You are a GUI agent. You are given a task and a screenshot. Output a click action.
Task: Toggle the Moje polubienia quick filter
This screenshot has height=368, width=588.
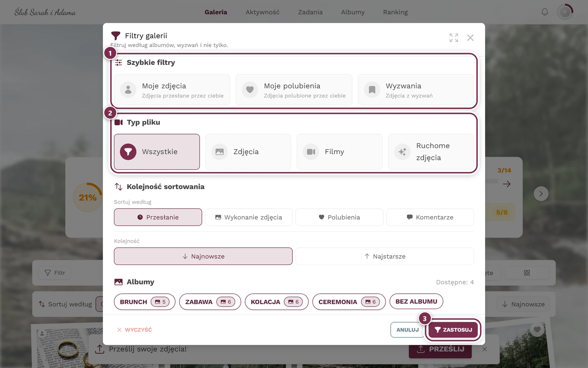coord(294,90)
